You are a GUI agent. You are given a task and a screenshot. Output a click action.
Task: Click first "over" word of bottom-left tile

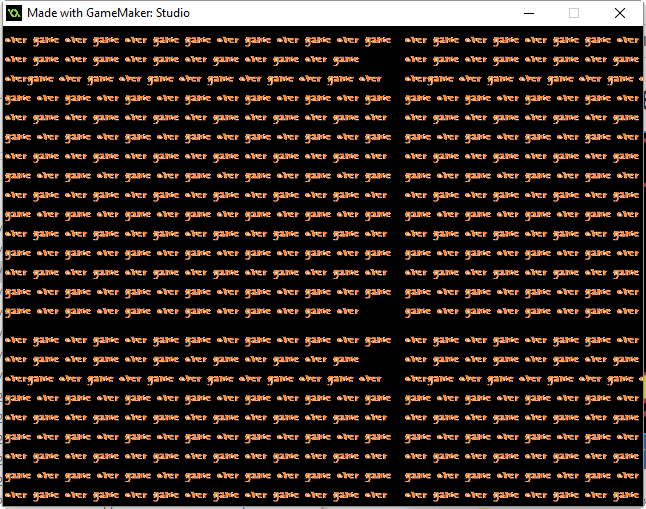pos(17,341)
